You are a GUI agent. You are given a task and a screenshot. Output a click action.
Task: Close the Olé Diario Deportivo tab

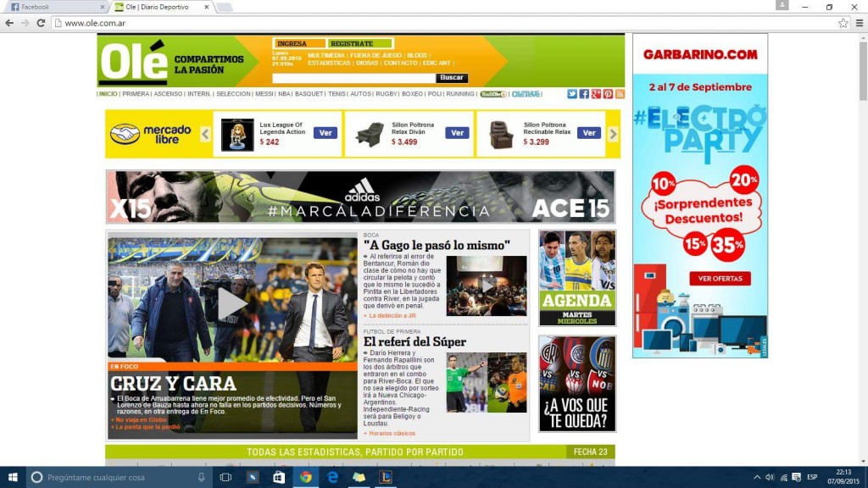tap(207, 7)
